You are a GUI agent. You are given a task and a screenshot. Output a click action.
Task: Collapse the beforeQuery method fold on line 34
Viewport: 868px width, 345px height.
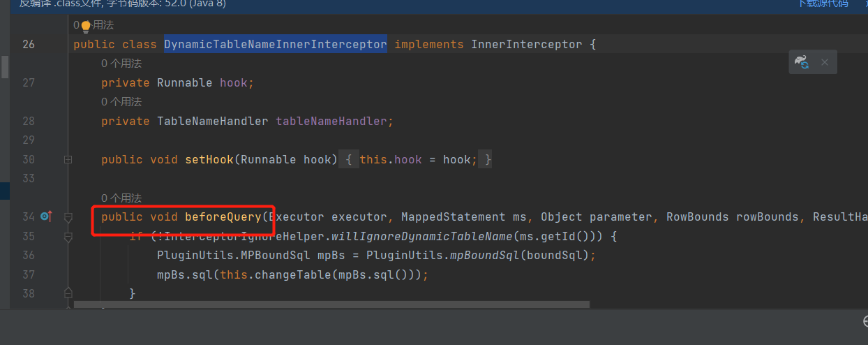[68, 217]
